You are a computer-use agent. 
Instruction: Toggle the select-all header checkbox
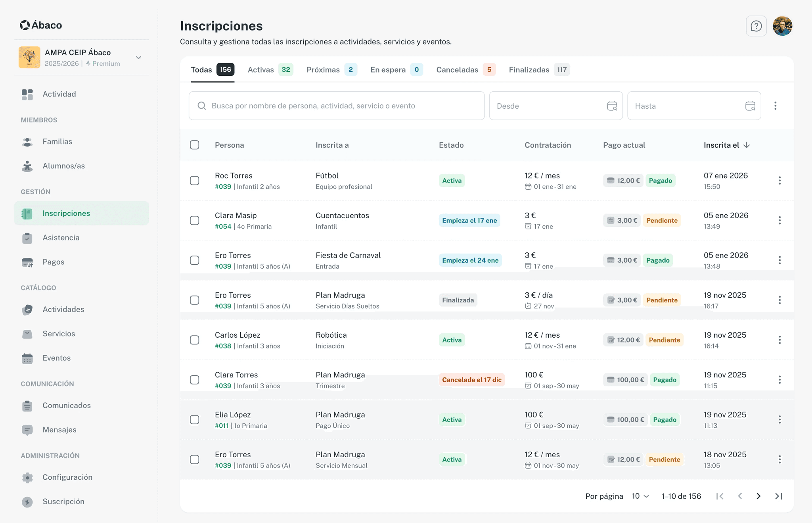pyautogui.click(x=195, y=145)
